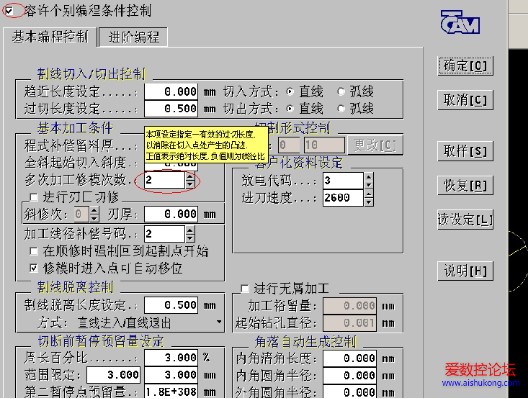Image resolution: width=528 pixels, height=399 pixels.
Task: Click the 内角圆角半径 field
Action: [350, 375]
